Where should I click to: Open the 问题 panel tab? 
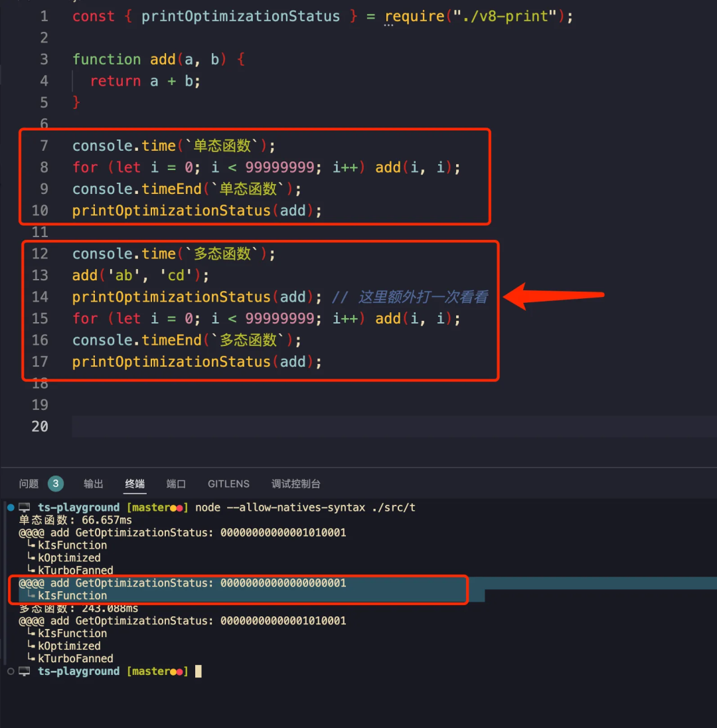29,484
